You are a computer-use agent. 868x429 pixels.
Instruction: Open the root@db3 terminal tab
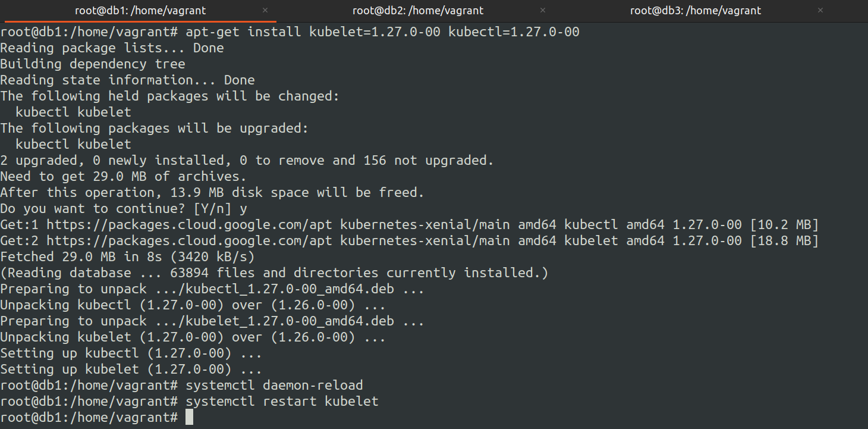695,11
